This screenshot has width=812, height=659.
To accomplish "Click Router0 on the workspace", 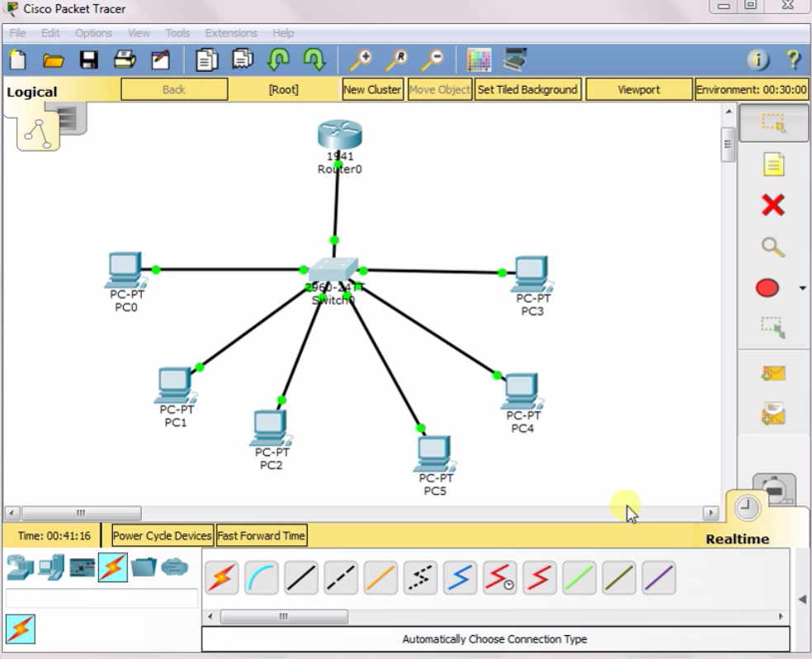I will 340,135.
